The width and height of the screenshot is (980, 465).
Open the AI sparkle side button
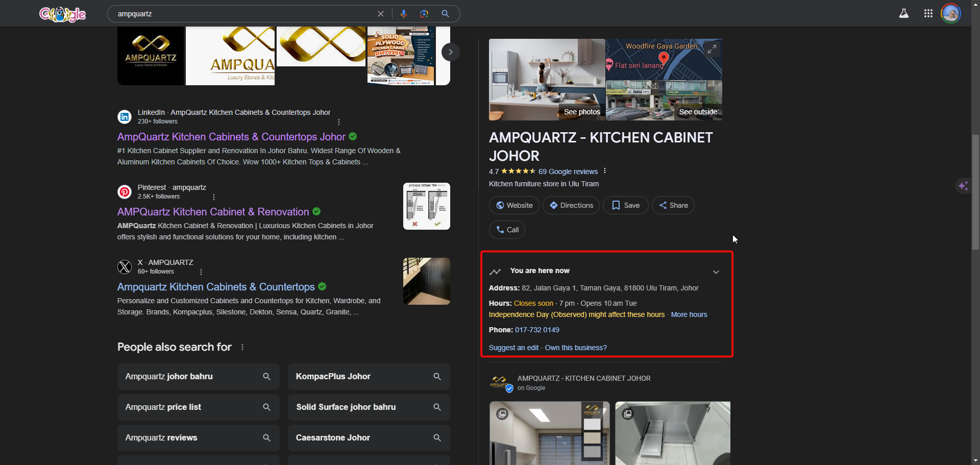[x=963, y=186]
